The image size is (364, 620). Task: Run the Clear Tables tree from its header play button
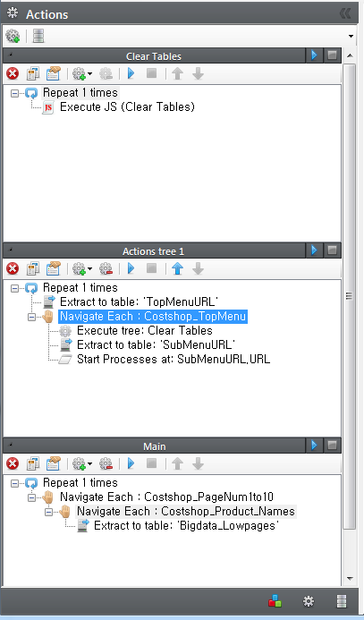[314, 55]
